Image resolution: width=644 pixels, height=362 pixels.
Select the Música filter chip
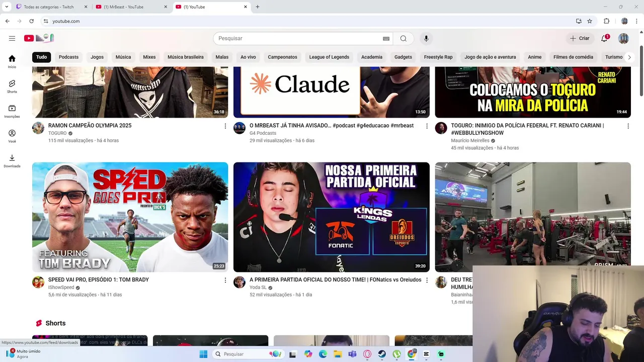pyautogui.click(x=123, y=57)
